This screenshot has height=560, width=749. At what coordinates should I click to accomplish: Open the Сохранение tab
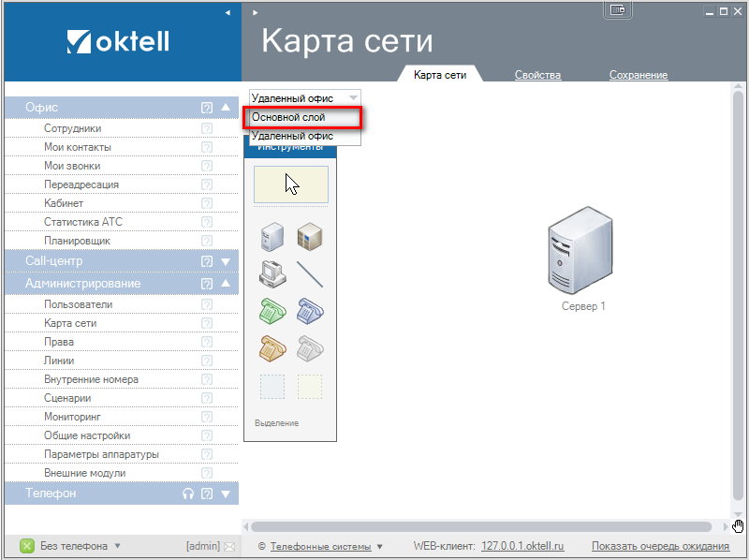638,75
